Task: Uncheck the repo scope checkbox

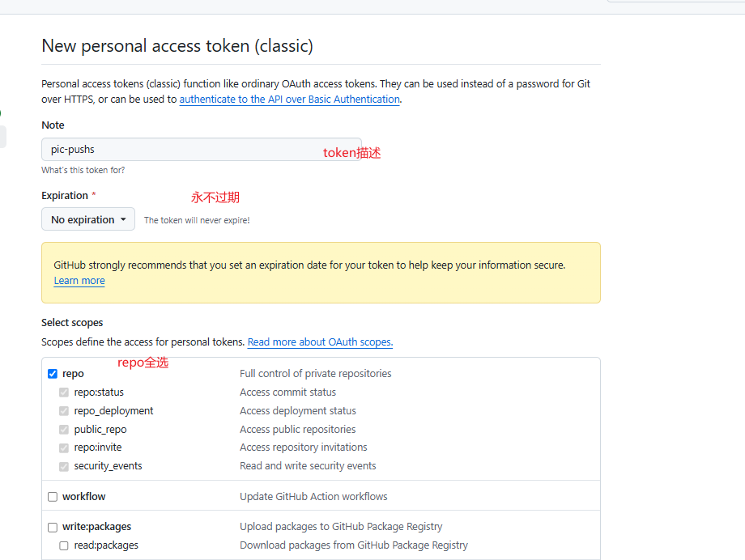Action: 53,374
